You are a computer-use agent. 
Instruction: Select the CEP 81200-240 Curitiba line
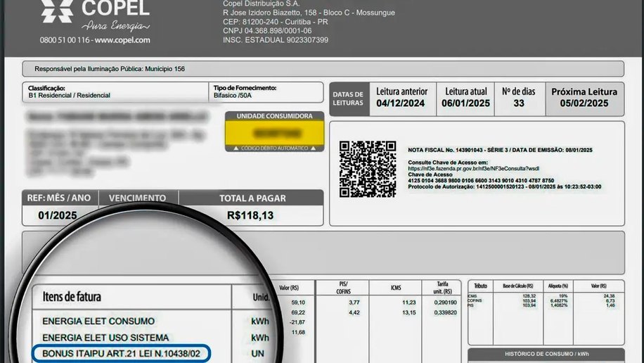click(275, 22)
